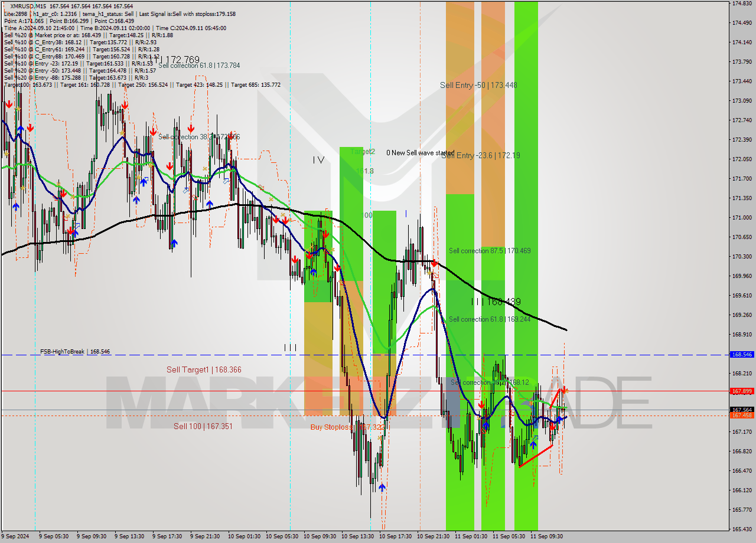Click the '11 Sep 09:30' time axis label
The width and height of the screenshot is (756, 543).
pyautogui.click(x=546, y=537)
